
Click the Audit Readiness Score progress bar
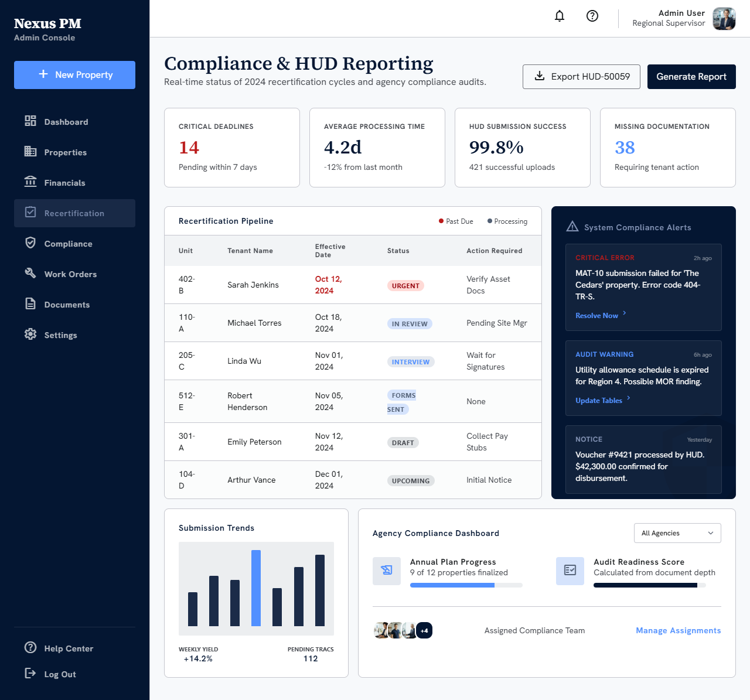tap(650, 585)
